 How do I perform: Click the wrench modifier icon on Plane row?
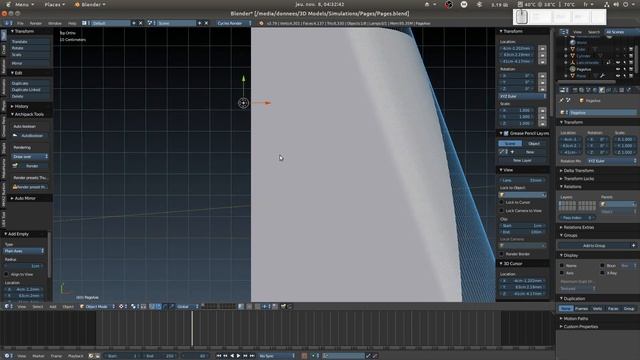(x=602, y=76)
